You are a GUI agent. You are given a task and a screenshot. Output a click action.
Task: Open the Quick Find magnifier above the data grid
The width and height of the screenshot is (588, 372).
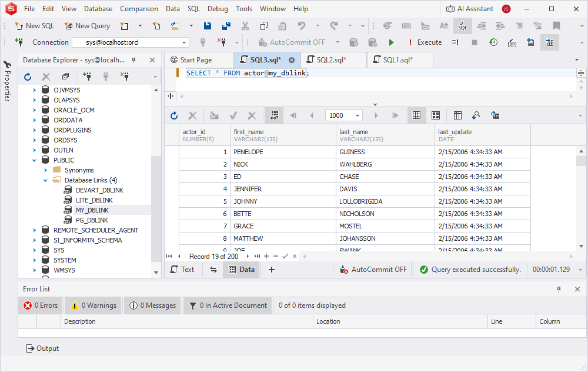click(477, 115)
